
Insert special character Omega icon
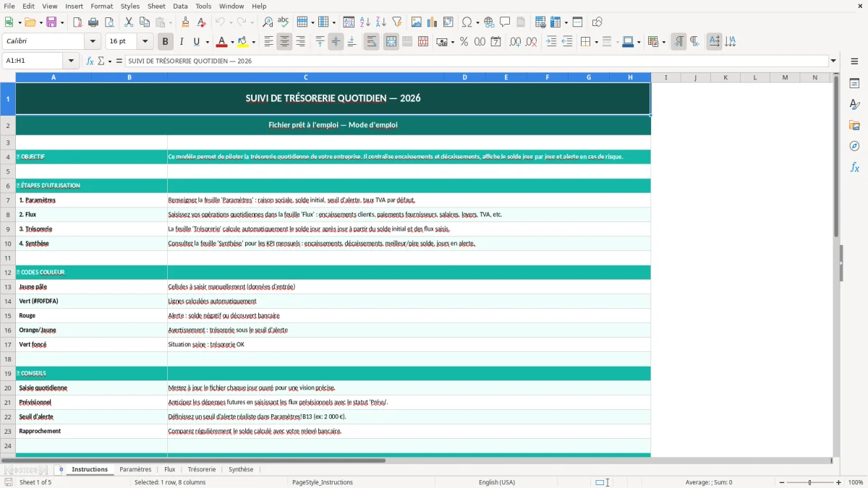click(x=467, y=22)
